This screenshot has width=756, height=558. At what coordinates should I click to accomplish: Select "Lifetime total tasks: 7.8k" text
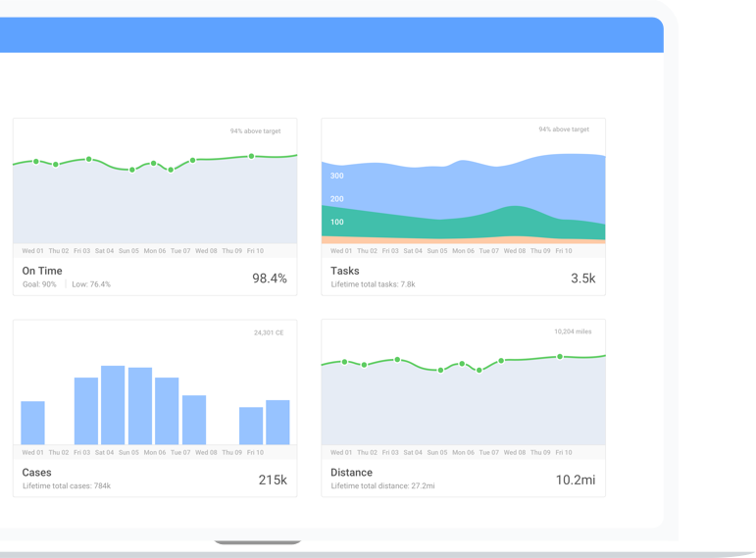coord(373,284)
